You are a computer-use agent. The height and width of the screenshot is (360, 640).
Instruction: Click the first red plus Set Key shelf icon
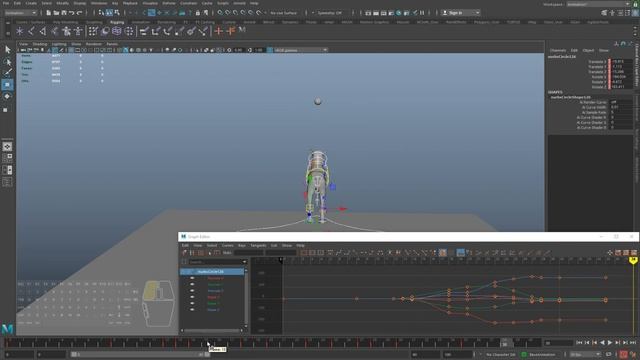click(x=219, y=31)
